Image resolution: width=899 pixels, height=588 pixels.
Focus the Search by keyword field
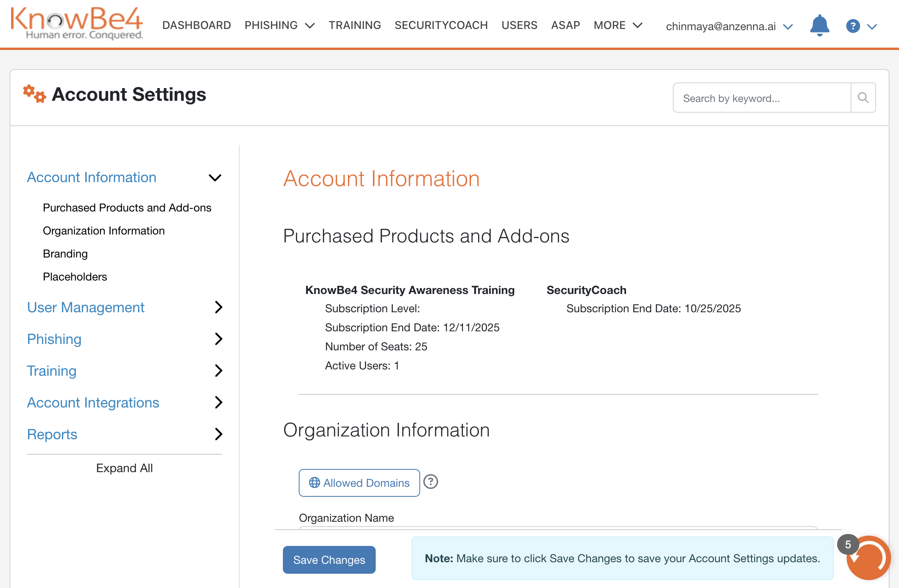(x=762, y=98)
